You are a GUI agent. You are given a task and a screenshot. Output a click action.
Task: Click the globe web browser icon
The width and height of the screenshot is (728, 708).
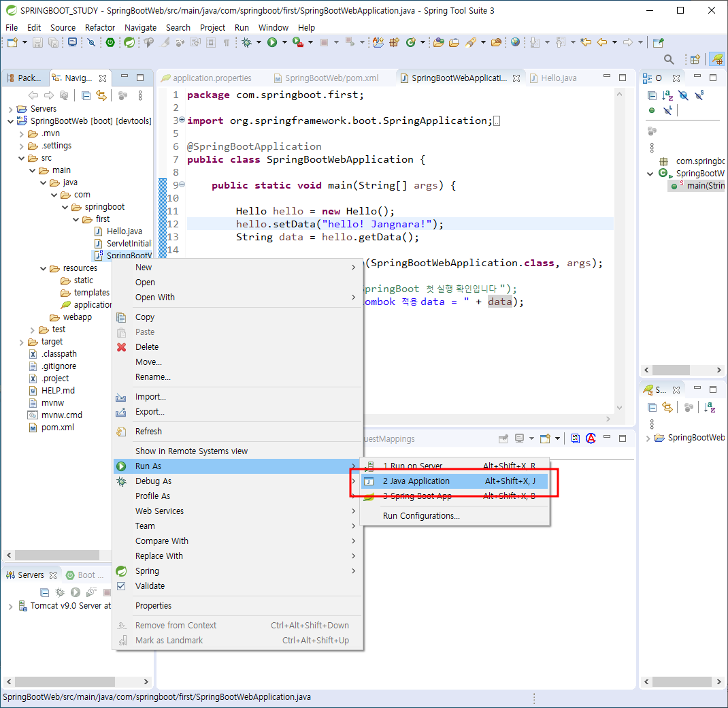515,43
